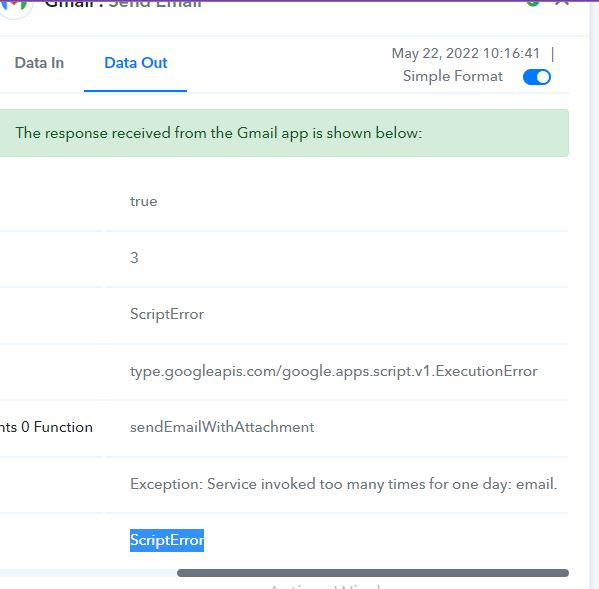The width and height of the screenshot is (599, 589).
Task: Click the 'Service invoked too many times' exception
Action: [343, 484]
